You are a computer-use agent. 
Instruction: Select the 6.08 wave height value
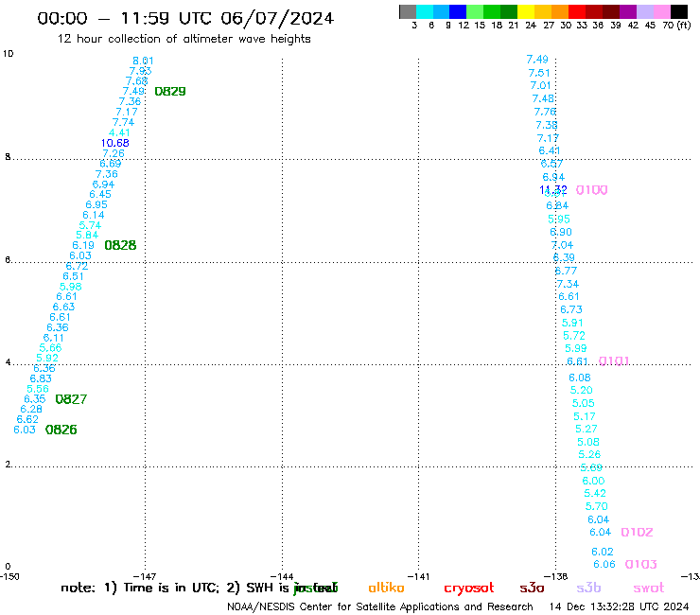point(580,378)
